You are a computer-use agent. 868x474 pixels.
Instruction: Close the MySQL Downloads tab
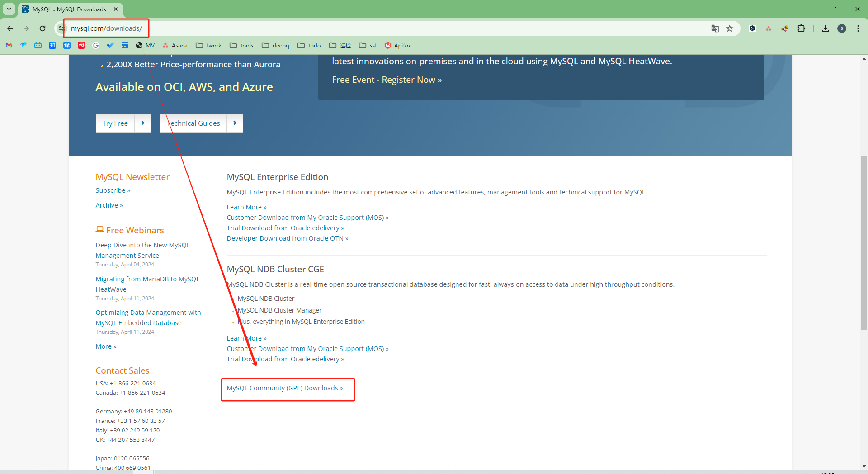(116, 9)
